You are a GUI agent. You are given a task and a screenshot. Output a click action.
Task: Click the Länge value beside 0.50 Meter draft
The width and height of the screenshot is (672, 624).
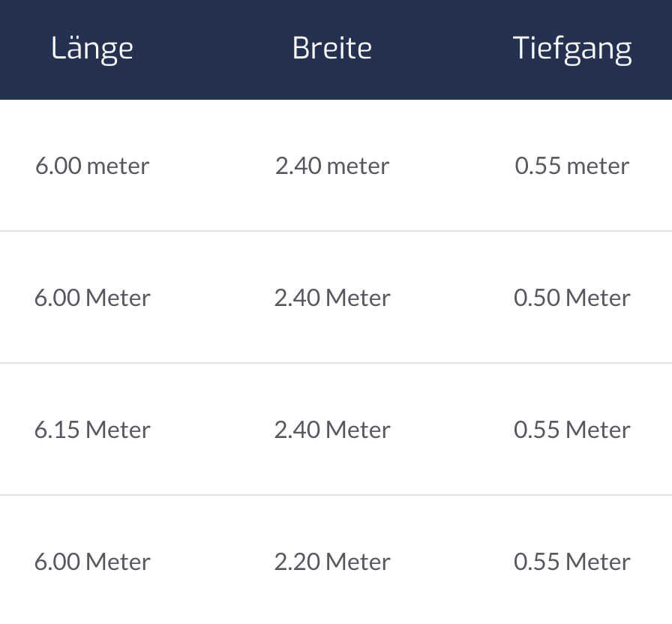[x=92, y=298]
